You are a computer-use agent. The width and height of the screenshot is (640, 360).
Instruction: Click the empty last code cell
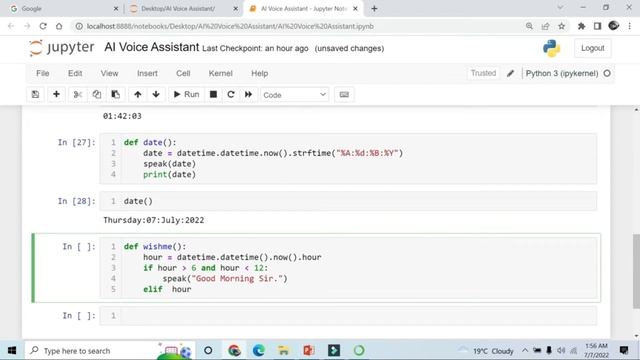point(348,316)
